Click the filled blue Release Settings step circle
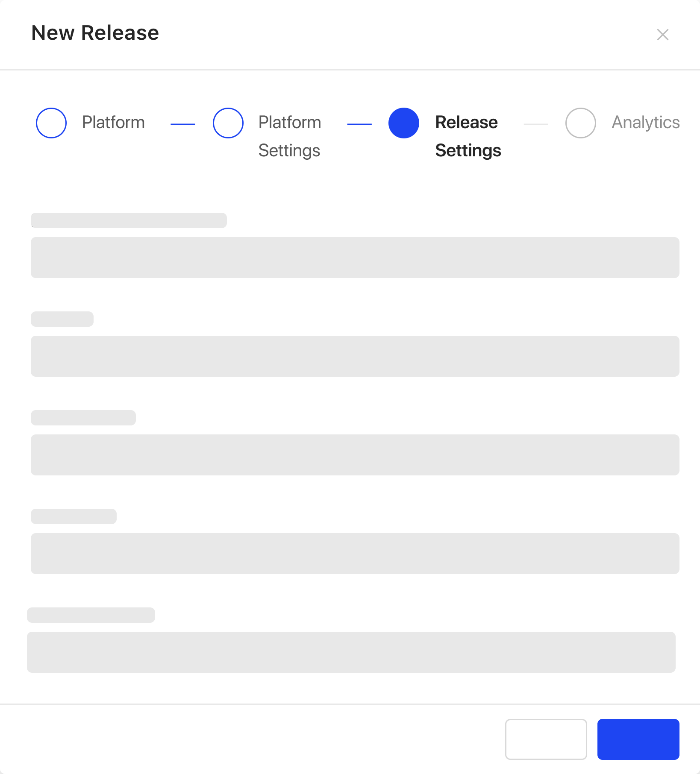 point(404,123)
